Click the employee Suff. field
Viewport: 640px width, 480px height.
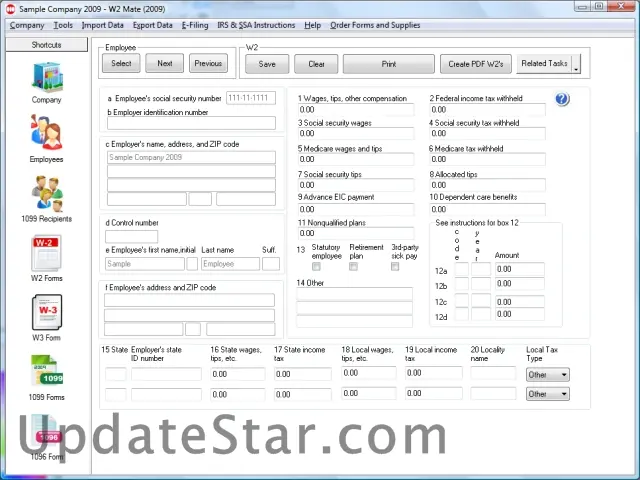tap(271, 264)
